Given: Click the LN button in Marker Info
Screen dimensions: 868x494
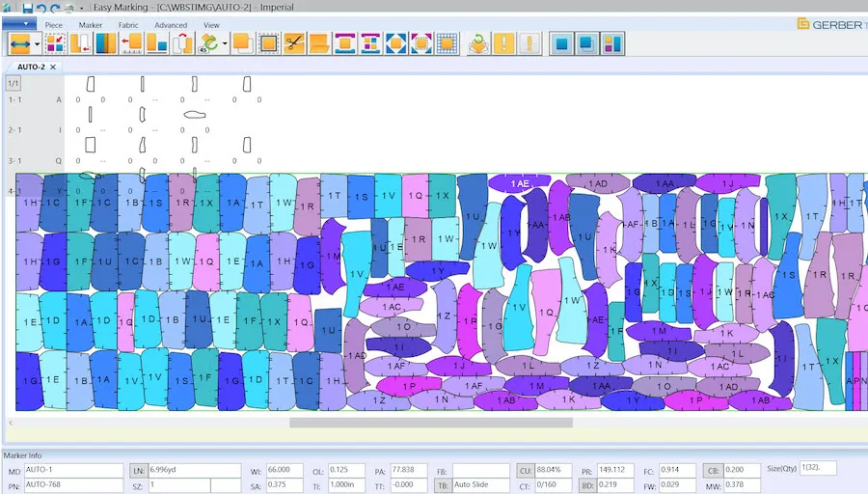Looking at the screenshot, I should pyautogui.click(x=138, y=470).
